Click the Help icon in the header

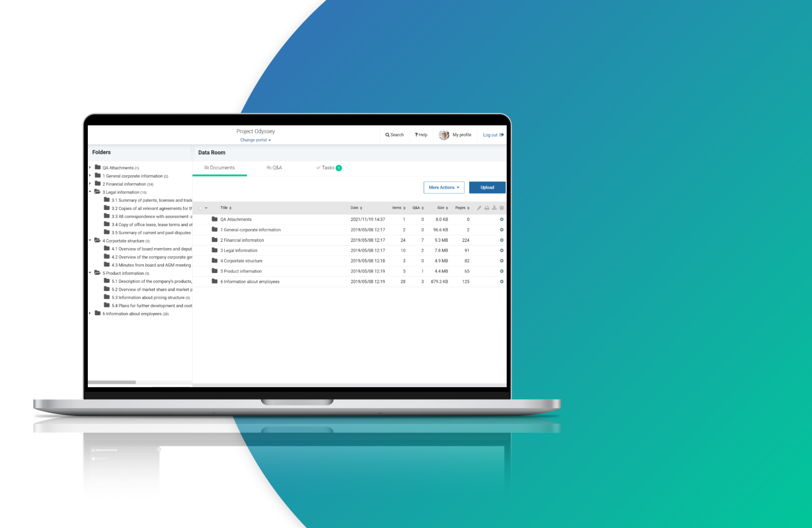coord(422,134)
